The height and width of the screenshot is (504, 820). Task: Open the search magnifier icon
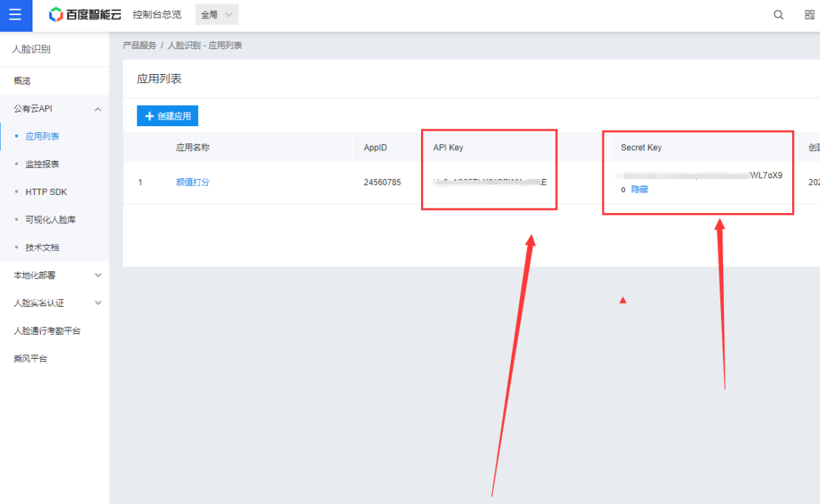(778, 15)
